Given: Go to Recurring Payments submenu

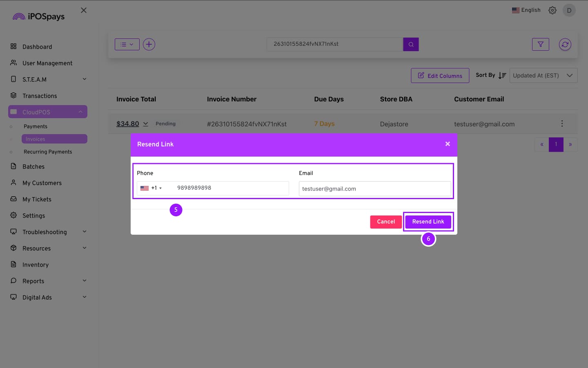Looking at the screenshot, I should pyautogui.click(x=48, y=152).
